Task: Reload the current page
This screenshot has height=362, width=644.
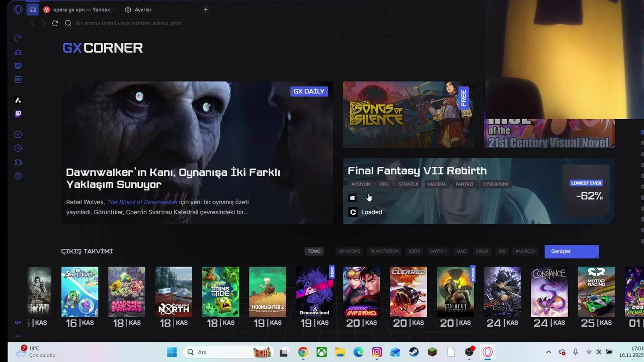Action: [x=55, y=23]
